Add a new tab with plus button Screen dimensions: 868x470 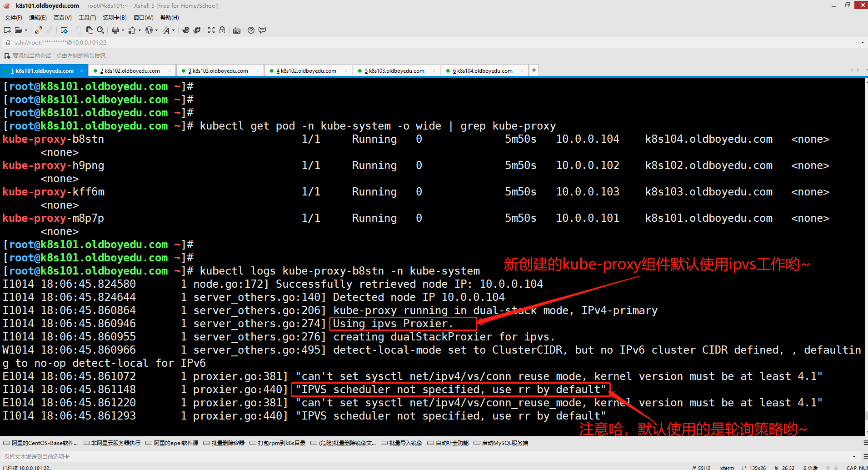[x=534, y=70]
